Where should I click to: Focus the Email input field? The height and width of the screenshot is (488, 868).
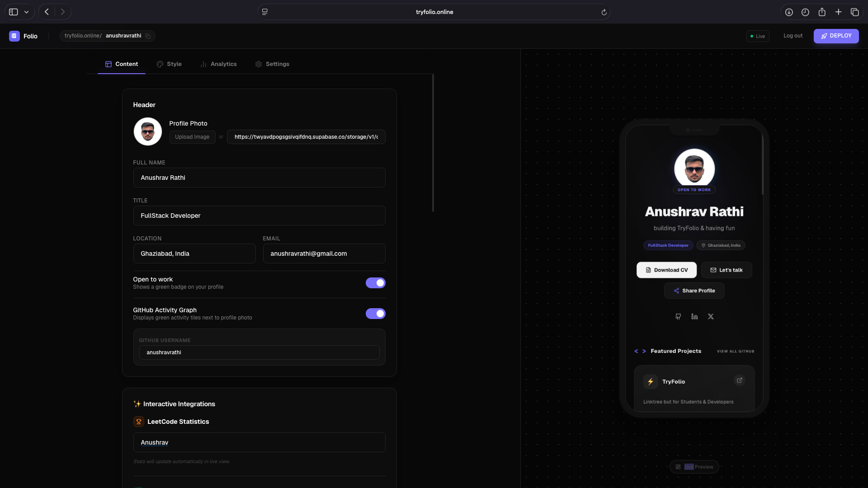[x=324, y=254]
